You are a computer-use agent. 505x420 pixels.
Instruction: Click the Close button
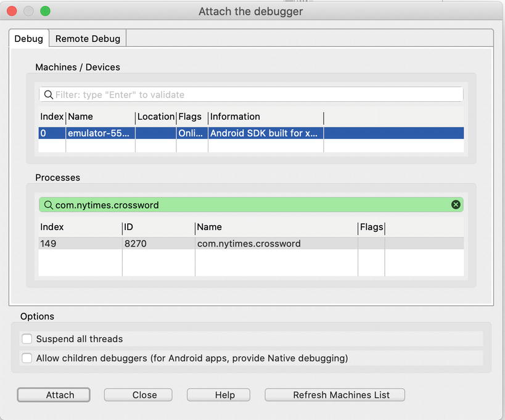tap(144, 395)
